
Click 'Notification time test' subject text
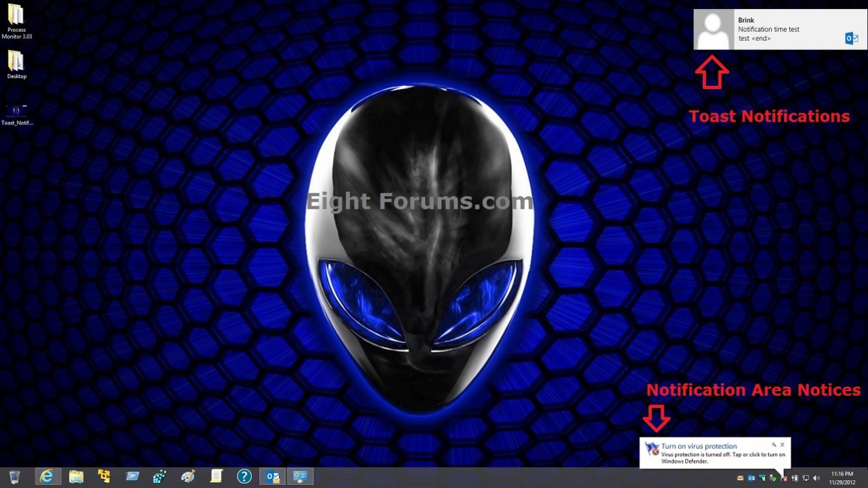(769, 29)
